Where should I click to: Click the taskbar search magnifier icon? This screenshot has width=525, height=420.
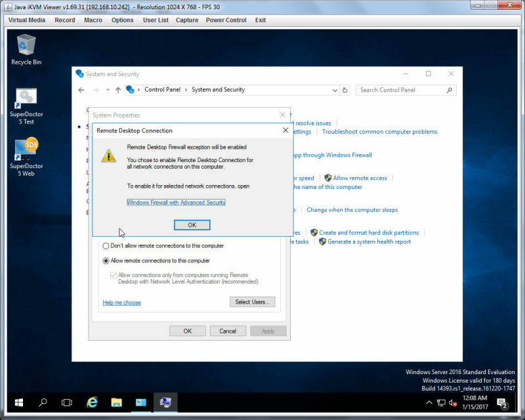click(43, 402)
